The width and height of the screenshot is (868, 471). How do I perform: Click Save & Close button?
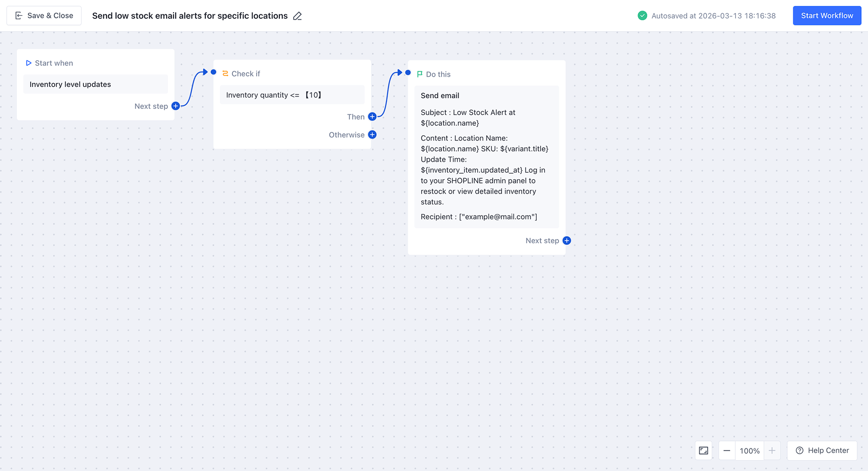pos(44,16)
